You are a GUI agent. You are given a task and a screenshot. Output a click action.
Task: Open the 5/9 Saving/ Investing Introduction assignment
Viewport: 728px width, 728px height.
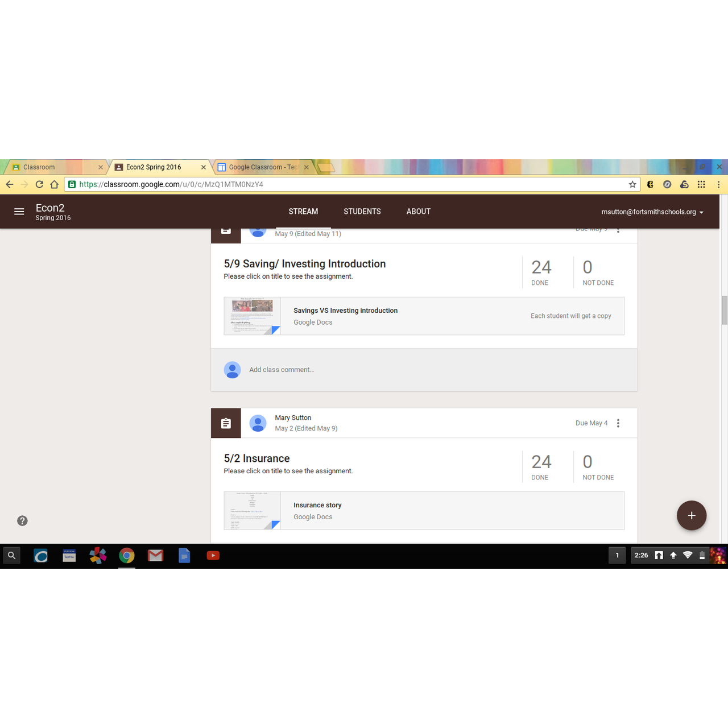tap(304, 264)
